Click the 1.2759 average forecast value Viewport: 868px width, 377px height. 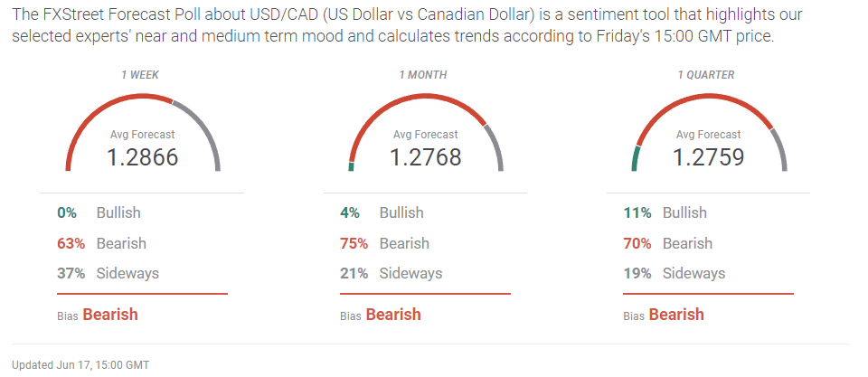point(709,157)
